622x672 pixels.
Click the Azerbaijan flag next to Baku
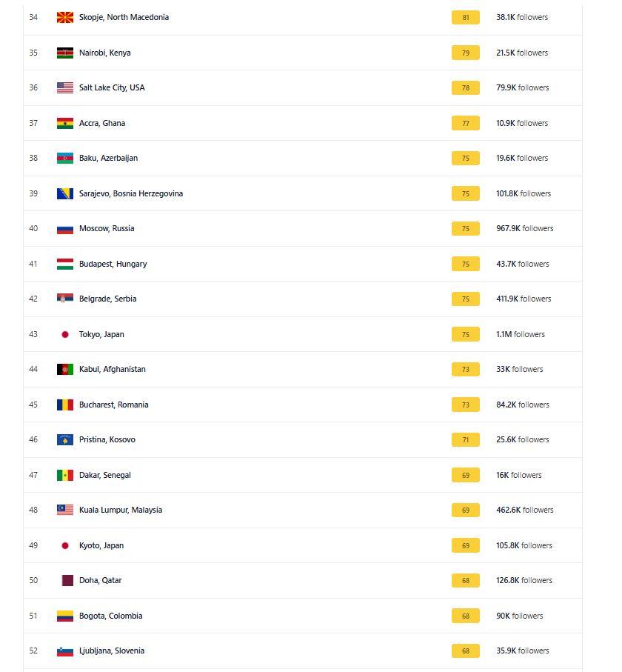65,158
